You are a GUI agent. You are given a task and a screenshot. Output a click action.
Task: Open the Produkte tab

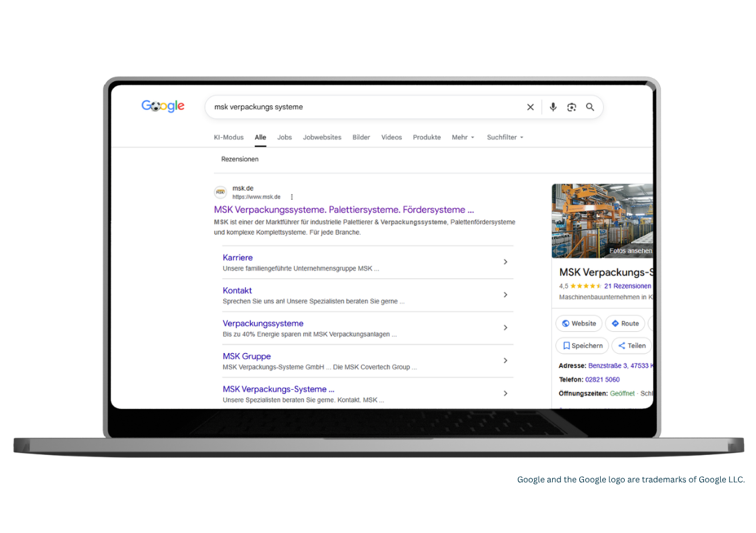pyautogui.click(x=427, y=137)
